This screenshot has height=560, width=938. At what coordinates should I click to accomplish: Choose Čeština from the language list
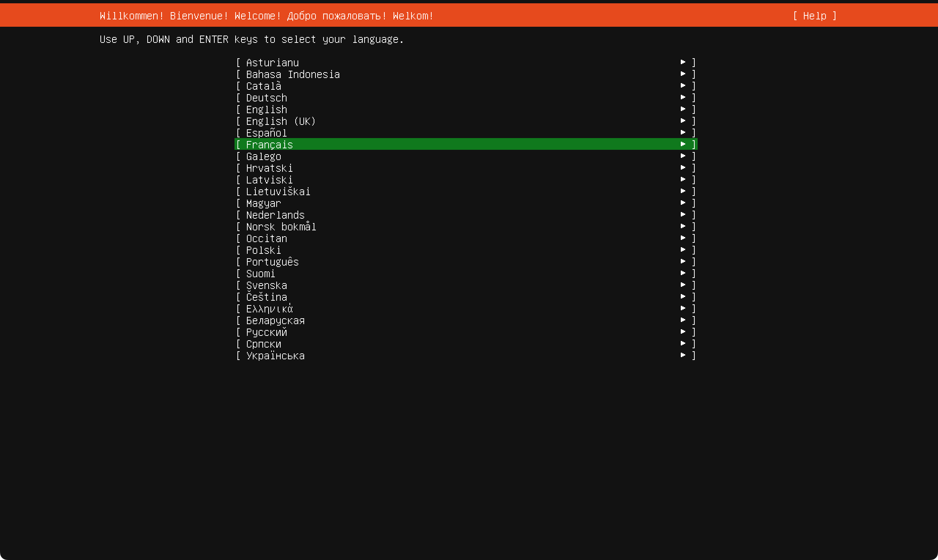tap(266, 297)
